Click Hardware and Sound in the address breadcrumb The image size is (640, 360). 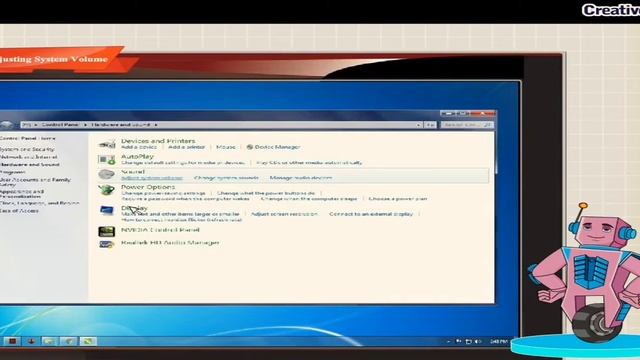(120, 125)
